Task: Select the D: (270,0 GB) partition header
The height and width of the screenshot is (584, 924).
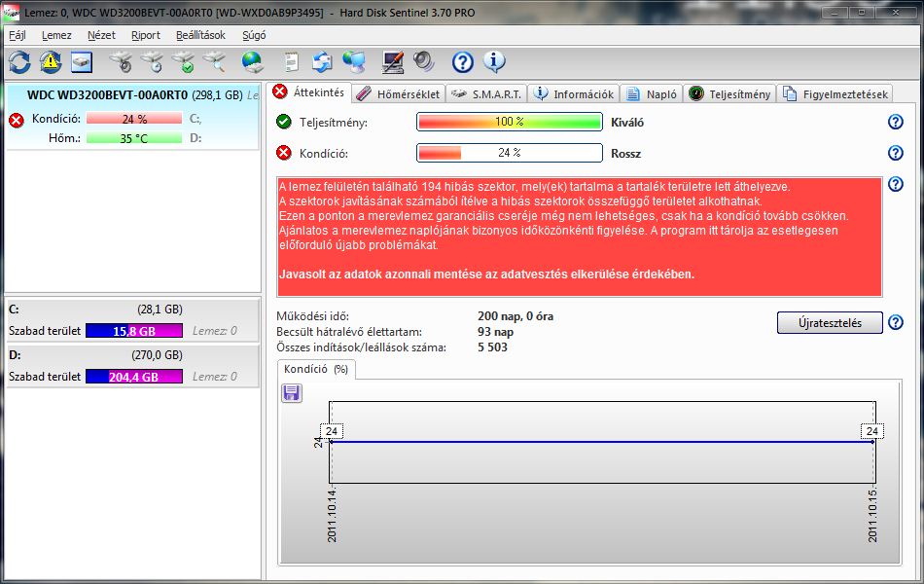Action: click(132, 355)
